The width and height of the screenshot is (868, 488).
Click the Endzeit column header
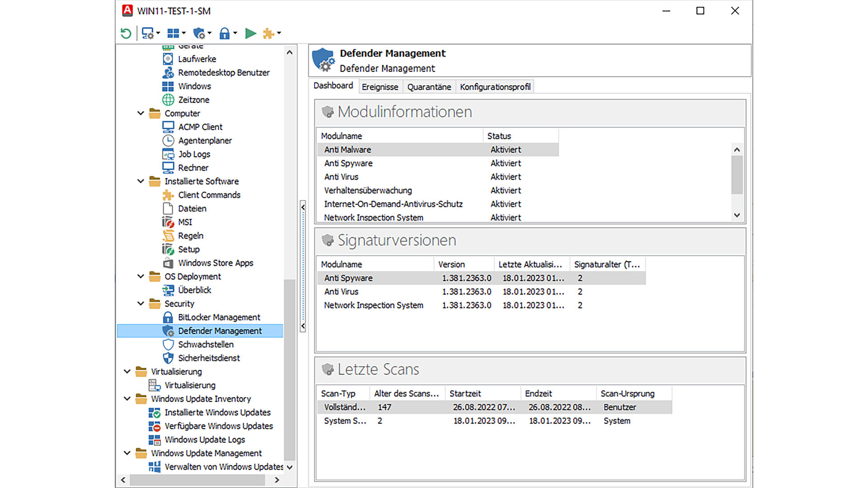[559, 394]
